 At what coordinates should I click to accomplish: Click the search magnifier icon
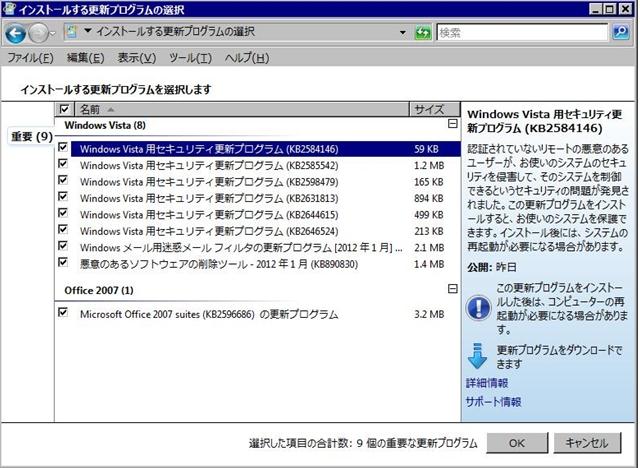coord(621,32)
